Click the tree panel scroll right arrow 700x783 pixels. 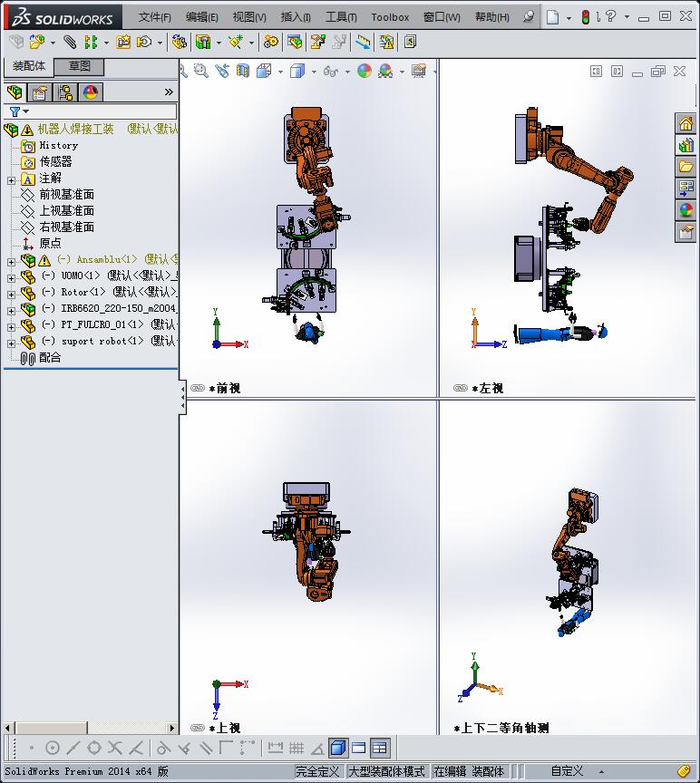pos(172,728)
